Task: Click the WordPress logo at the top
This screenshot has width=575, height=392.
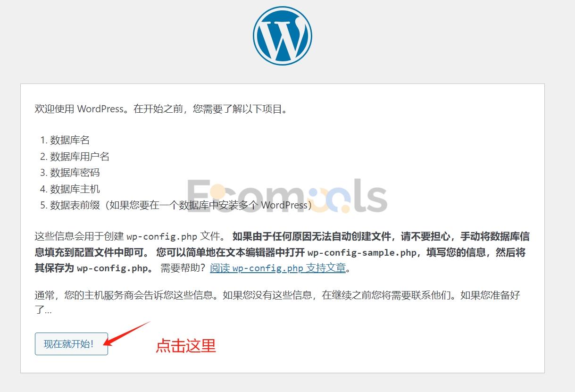Action: tap(282, 36)
